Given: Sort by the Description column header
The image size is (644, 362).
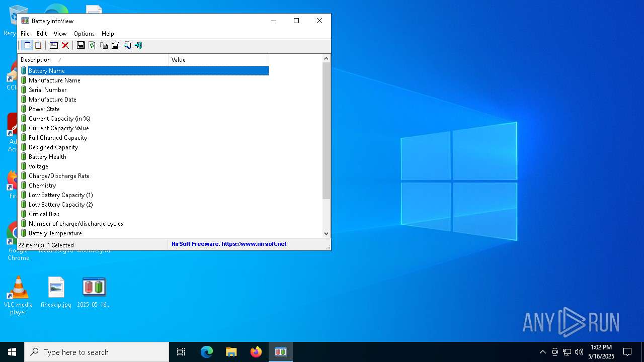Looking at the screenshot, I should [93, 60].
